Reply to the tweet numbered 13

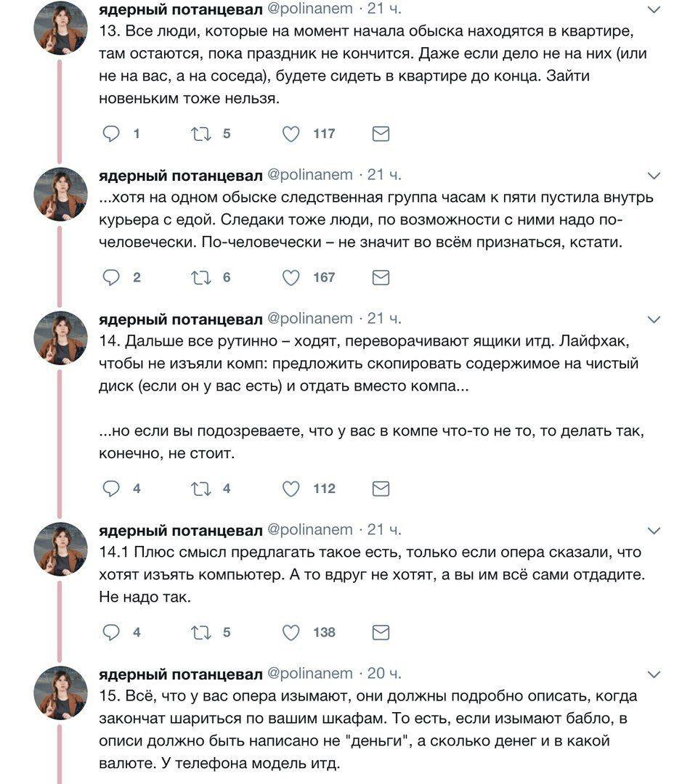(111, 134)
